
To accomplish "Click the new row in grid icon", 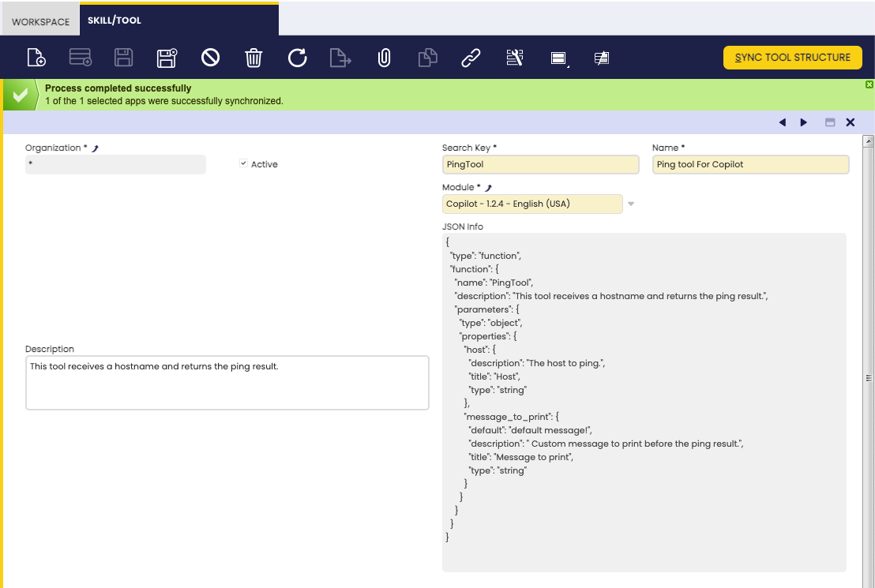I will (x=81, y=58).
